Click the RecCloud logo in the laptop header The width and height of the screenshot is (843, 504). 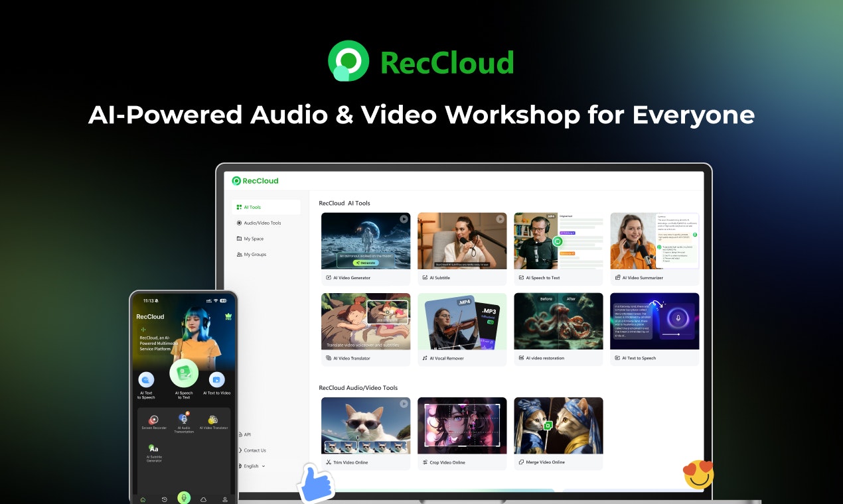click(x=255, y=181)
